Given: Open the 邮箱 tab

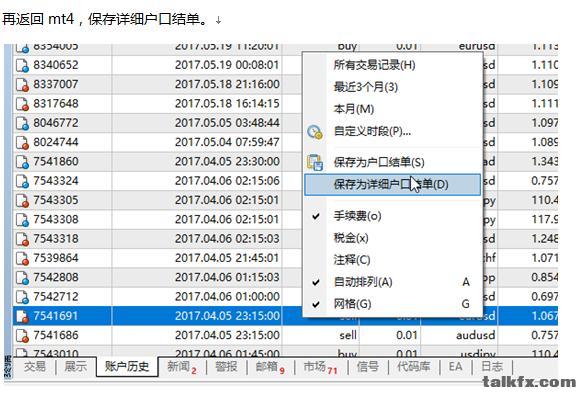Looking at the screenshot, I should 270,367.
